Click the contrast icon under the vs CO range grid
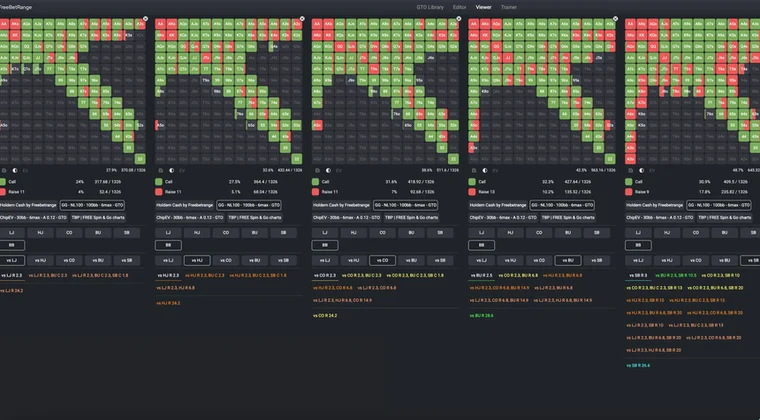The height and width of the screenshot is (420, 760). (x=328, y=171)
